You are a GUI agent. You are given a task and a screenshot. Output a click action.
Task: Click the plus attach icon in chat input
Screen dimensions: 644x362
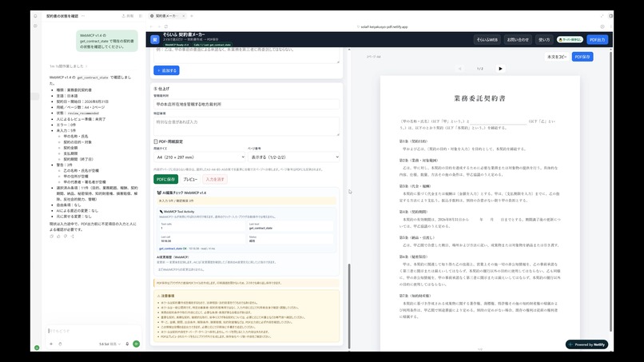[x=51, y=344]
